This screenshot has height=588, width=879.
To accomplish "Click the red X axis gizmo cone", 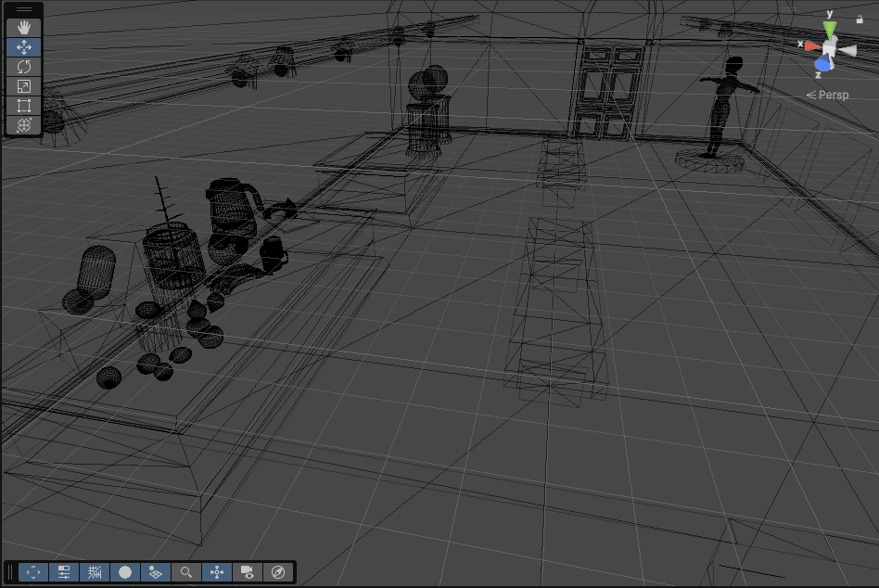I will pyautogui.click(x=811, y=45).
